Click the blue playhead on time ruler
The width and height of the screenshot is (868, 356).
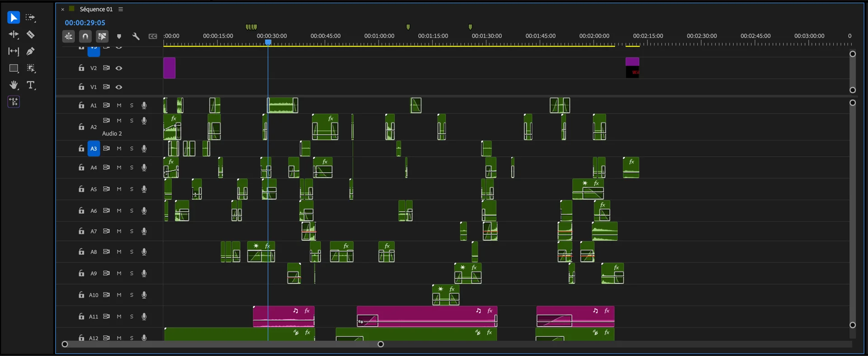pos(268,42)
